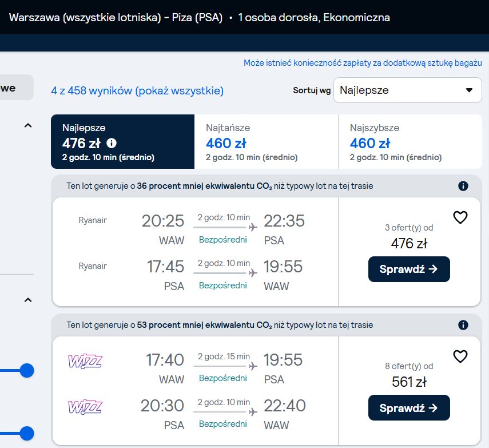Save the 476 zł Ryanair flight with heart icon

click(x=460, y=217)
